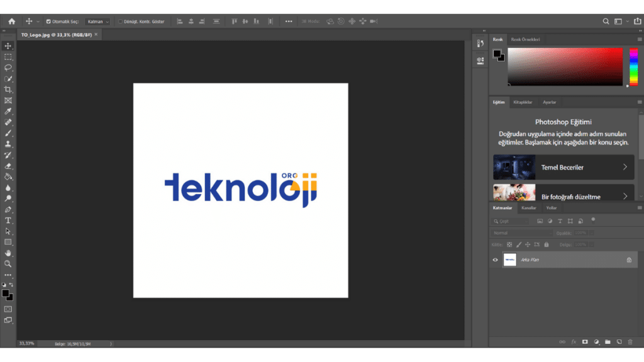Delete layer with the trash icon
Image resolution: width=644 pixels, height=362 pixels.
click(x=630, y=342)
